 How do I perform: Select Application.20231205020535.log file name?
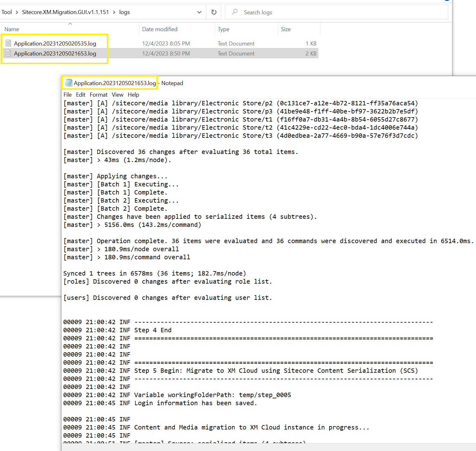55,43
